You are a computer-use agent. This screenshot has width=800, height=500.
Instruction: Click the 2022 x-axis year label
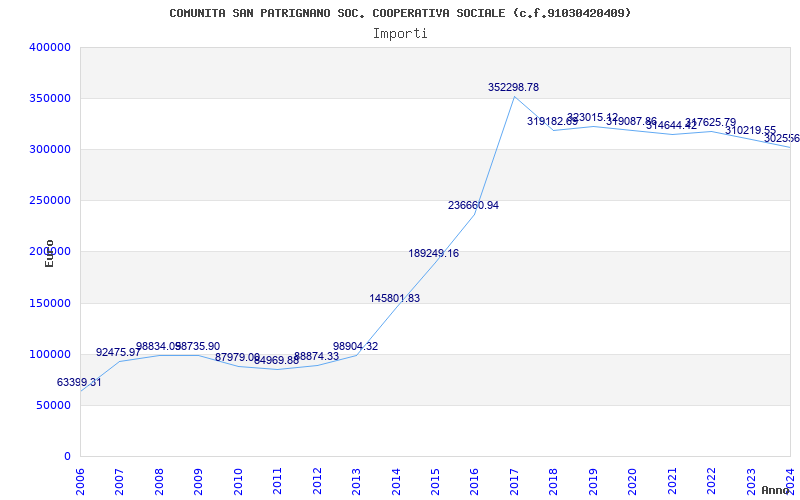[x=712, y=481]
